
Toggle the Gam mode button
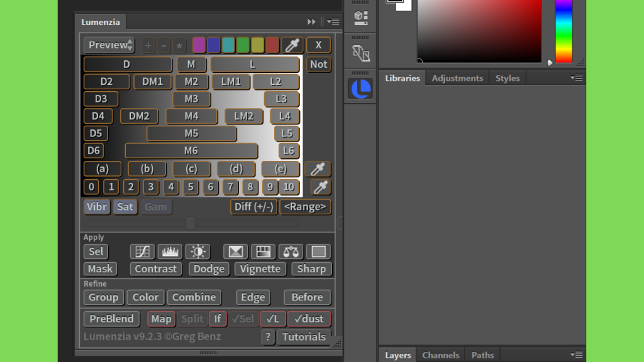point(156,206)
